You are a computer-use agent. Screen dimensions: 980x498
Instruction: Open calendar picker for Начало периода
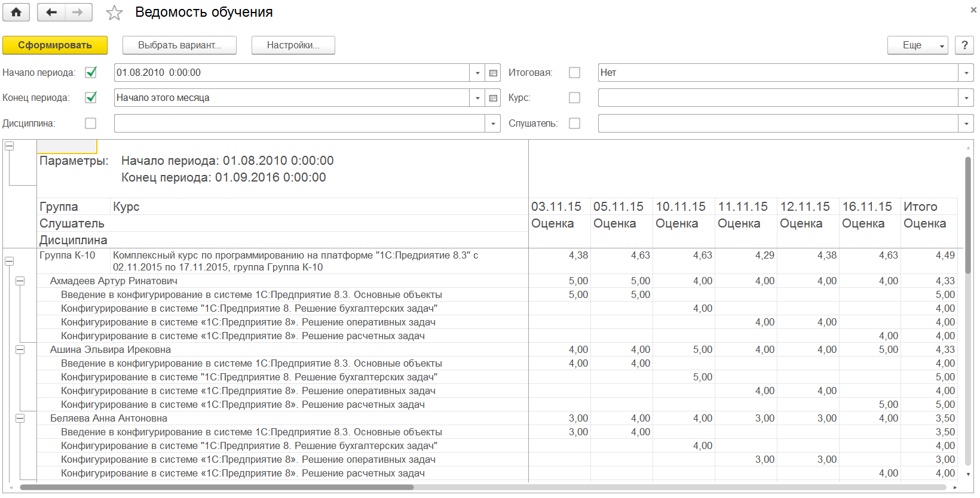[x=493, y=73]
